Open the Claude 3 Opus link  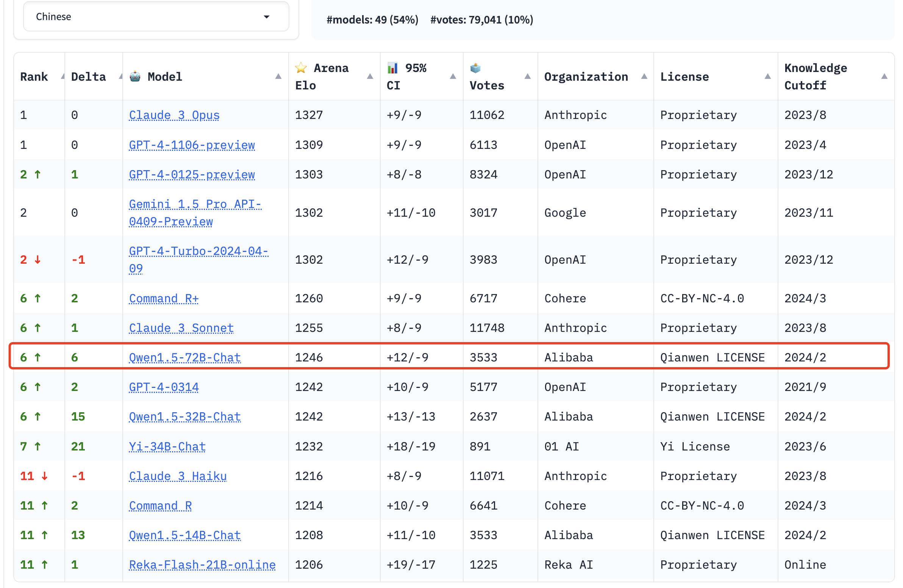click(174, 115)
